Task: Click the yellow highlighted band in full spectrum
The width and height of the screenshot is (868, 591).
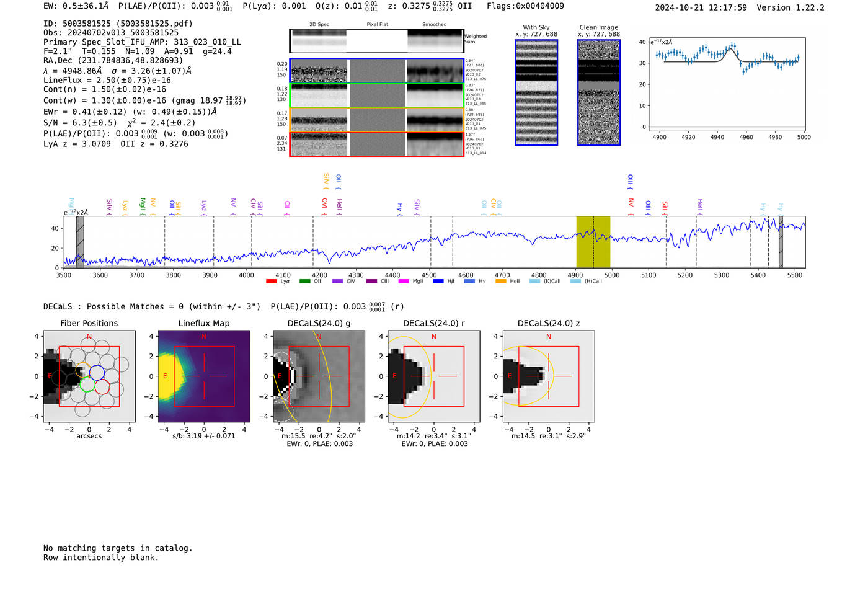Action: (x=593, y=242)
